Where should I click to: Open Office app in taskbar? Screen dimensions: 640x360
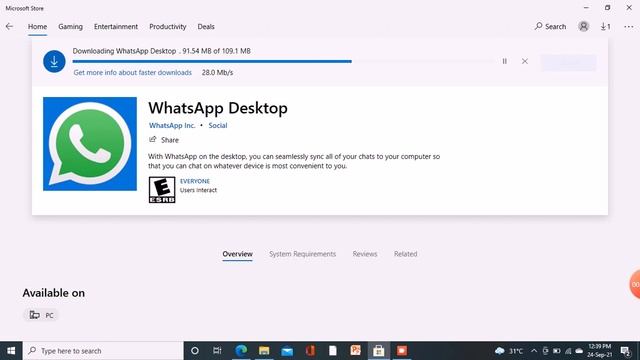(x=310, y=351)
